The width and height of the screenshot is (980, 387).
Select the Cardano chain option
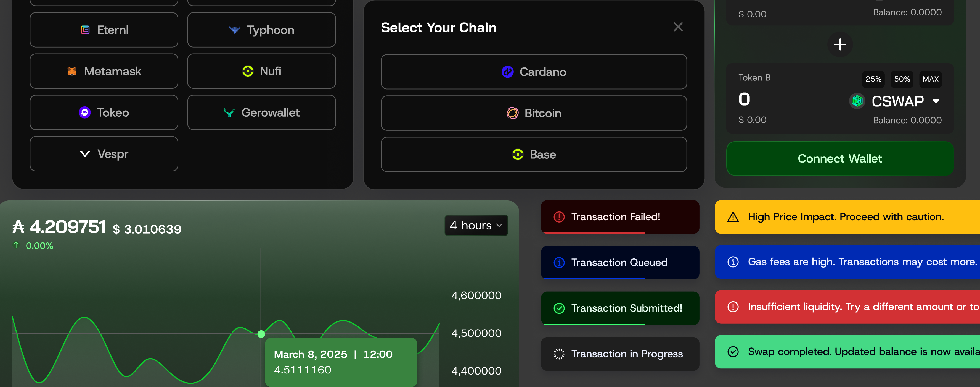click(x=534, y=72)
